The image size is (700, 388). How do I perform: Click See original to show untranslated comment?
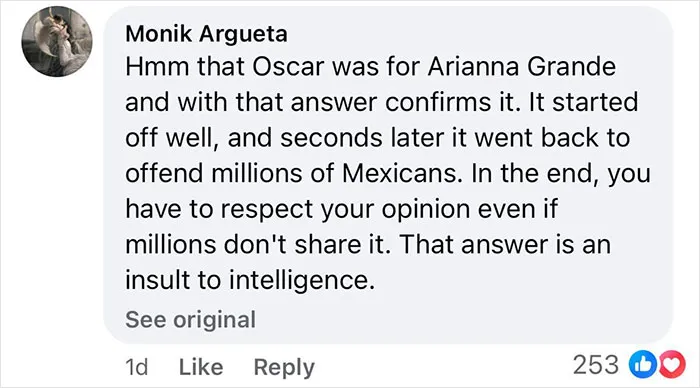coord(191,320)
